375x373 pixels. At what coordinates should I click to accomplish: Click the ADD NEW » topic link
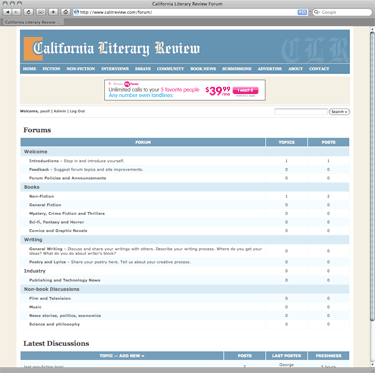pos(131,356)
